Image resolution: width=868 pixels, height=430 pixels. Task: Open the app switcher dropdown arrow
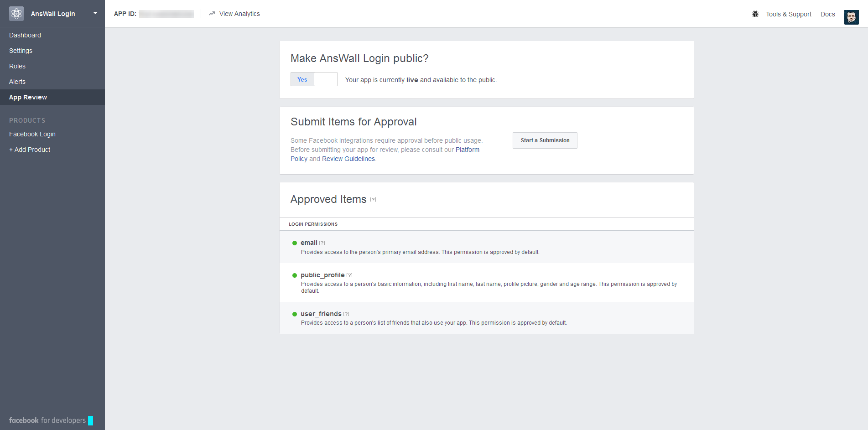pyautogui.click(x=95, y=13)
